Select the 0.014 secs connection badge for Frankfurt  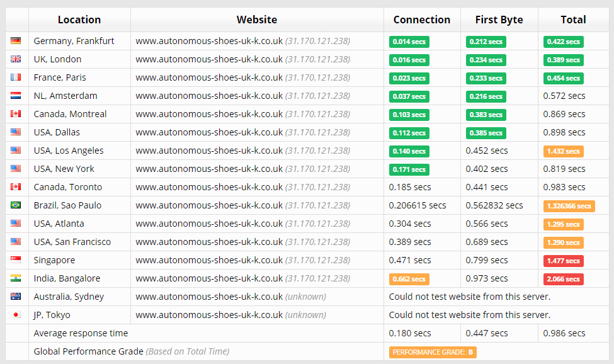tap(409, 42)
